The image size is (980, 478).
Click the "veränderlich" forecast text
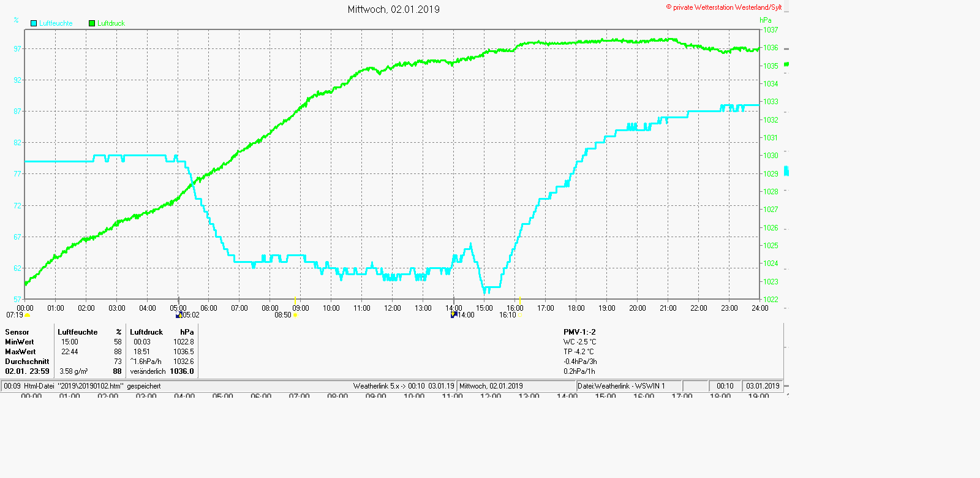point(148,371)
